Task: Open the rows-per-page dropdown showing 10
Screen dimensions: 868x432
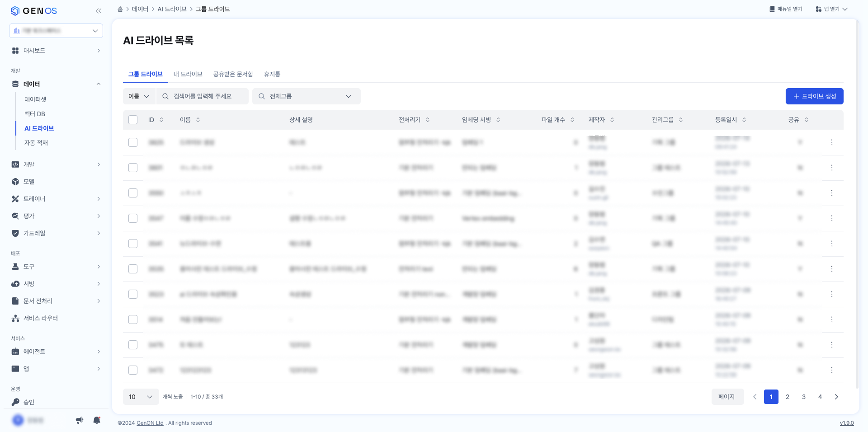Action: tap(141, 397)
